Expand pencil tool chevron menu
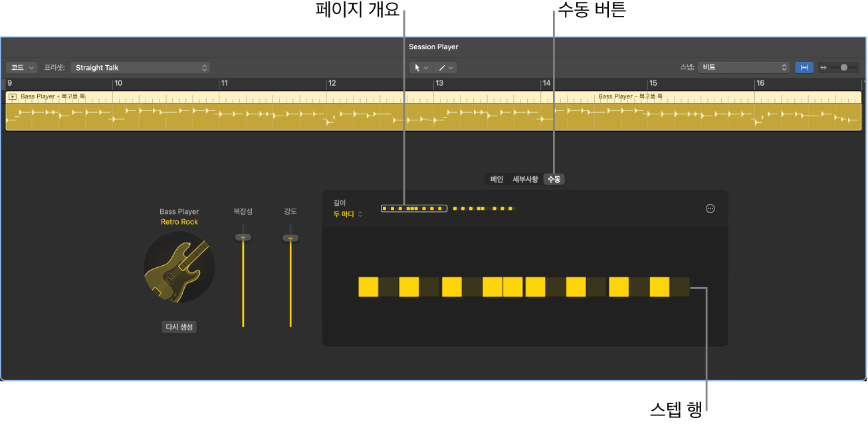The width and height of the screenshot is (868, 428). 451,68
